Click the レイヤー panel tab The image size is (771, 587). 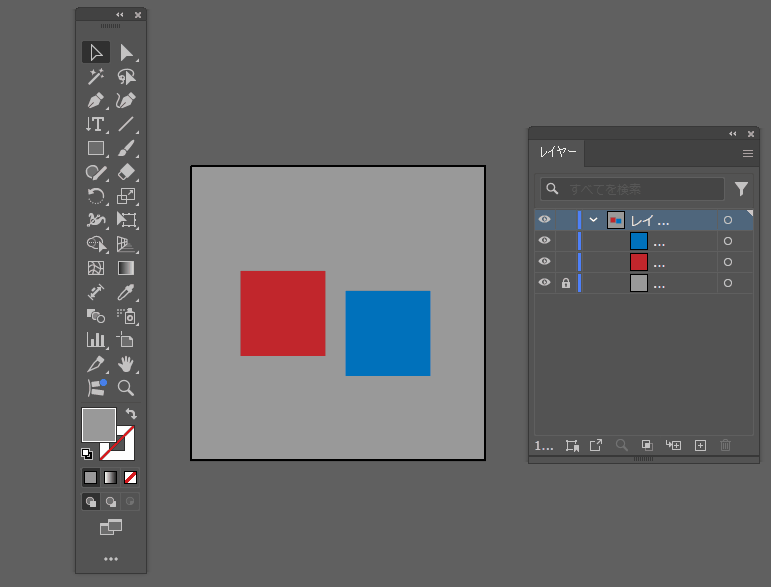[x=557, y=153]
